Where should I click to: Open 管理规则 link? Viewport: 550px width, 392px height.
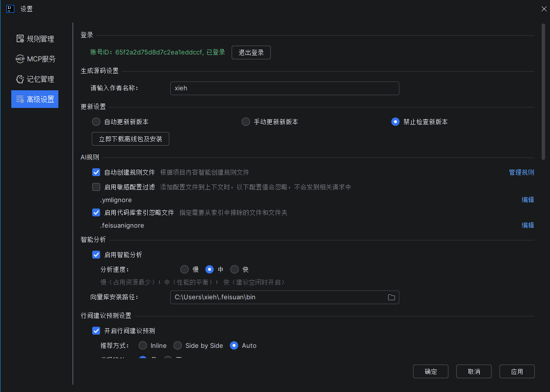coord(521,172)
